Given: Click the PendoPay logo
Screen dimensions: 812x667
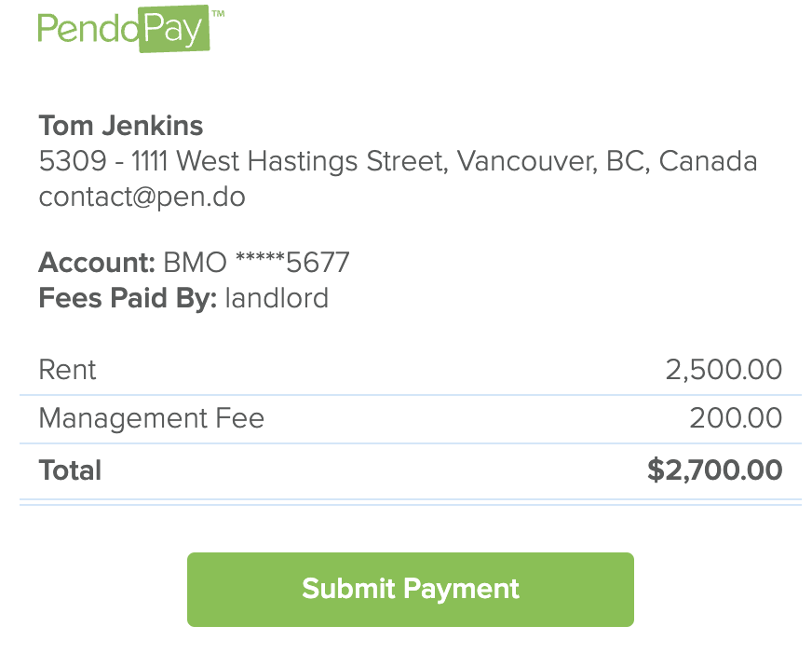Looking at the screenshot, I should point(131,29).
